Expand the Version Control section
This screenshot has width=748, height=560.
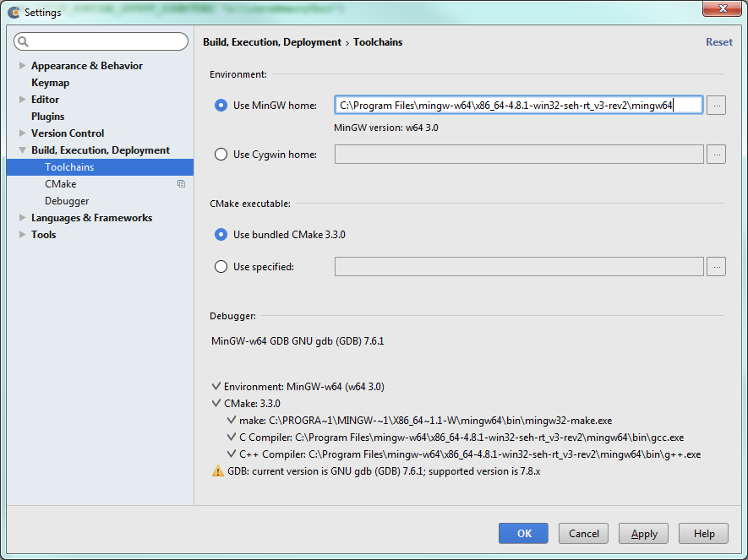click(22, 133)
